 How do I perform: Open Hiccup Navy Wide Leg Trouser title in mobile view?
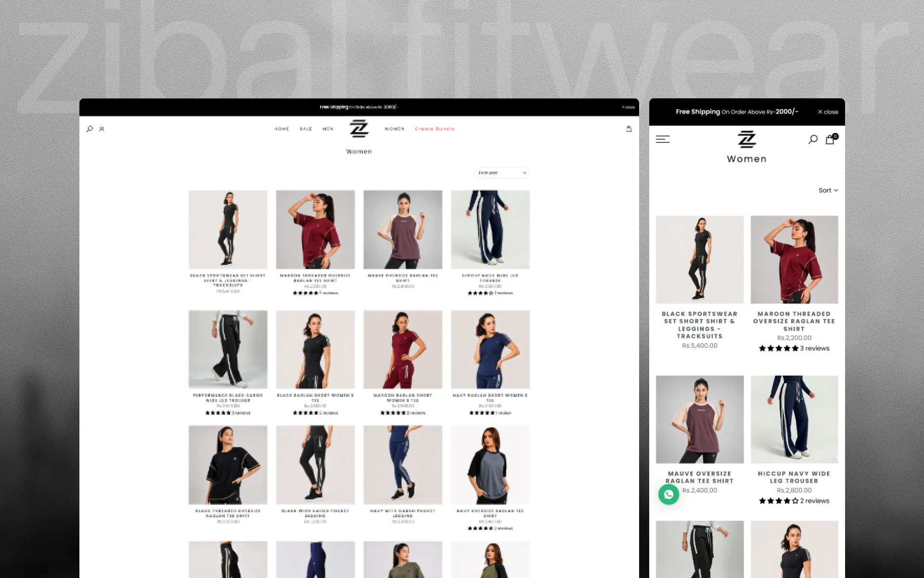point(794,477)
